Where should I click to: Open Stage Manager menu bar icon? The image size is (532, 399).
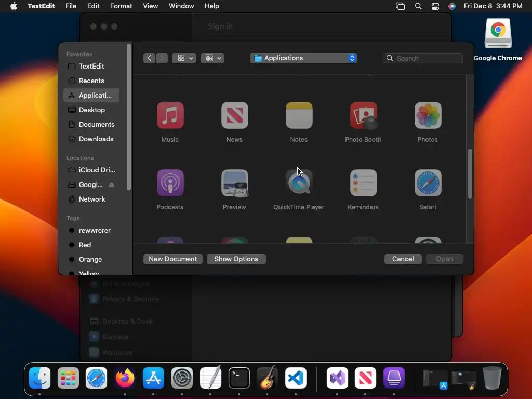coord(401,6)
